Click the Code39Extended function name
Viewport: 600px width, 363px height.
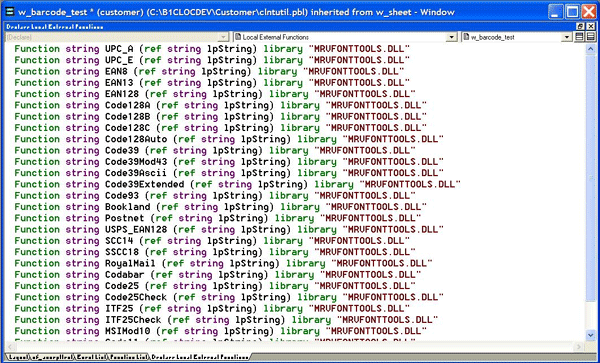(x=145, y=184)
